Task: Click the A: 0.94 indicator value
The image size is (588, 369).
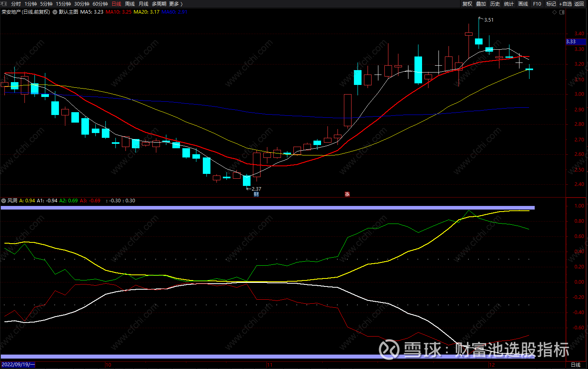Action: (27, 201)
